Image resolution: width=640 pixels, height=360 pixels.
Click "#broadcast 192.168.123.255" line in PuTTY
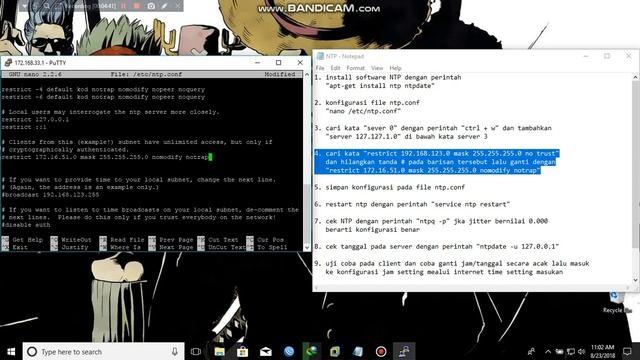[51, 195]
